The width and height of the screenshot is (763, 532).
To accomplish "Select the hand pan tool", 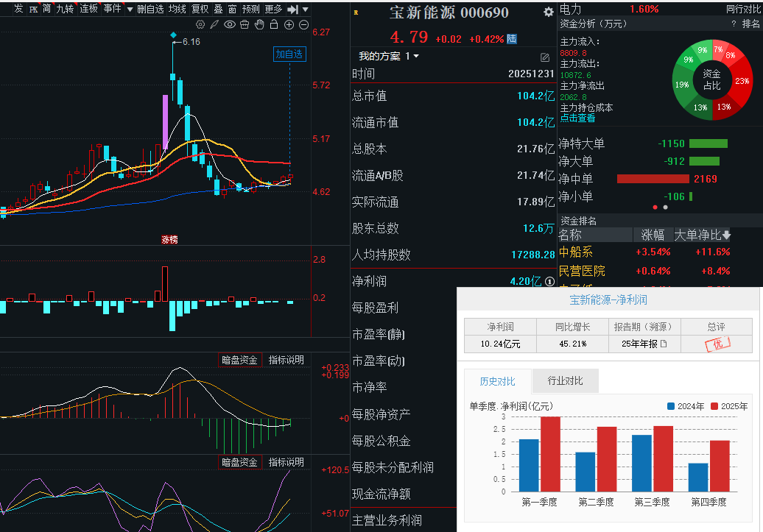I will (259, 24).
